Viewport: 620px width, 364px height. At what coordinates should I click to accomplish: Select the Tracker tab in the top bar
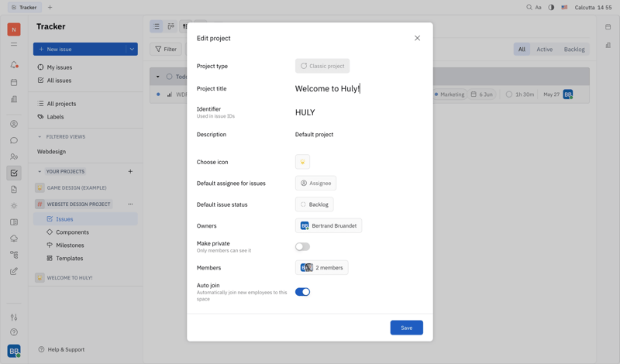[x=25, y=7]
